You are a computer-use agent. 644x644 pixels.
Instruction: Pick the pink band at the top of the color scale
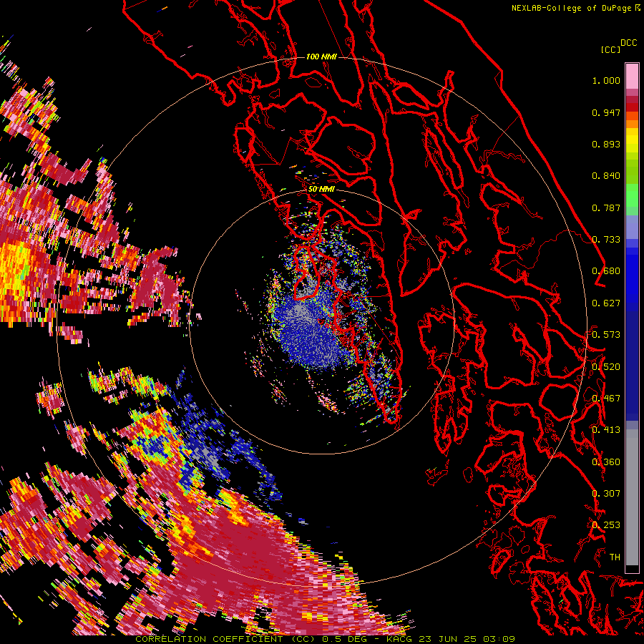pyautogui.click(x=632, y=76)
